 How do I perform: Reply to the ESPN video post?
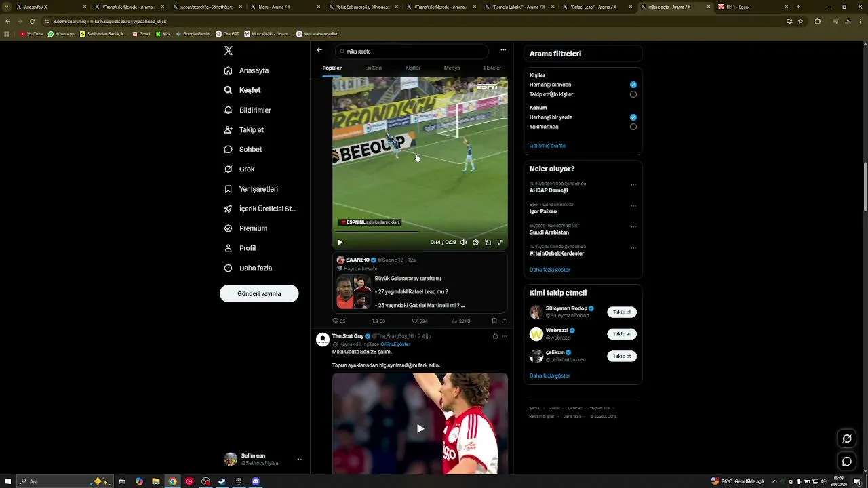pos(338,321)
